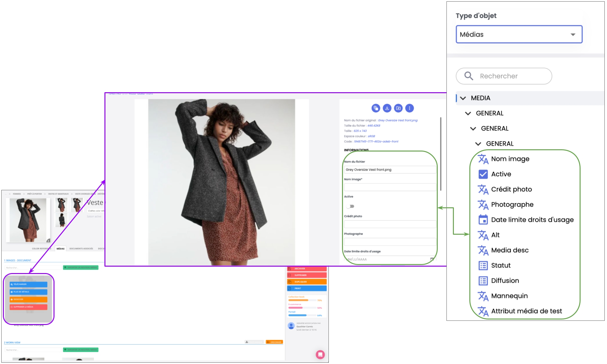
Task: Click the translate icon beside Media desc
Action: coord(483,250)
